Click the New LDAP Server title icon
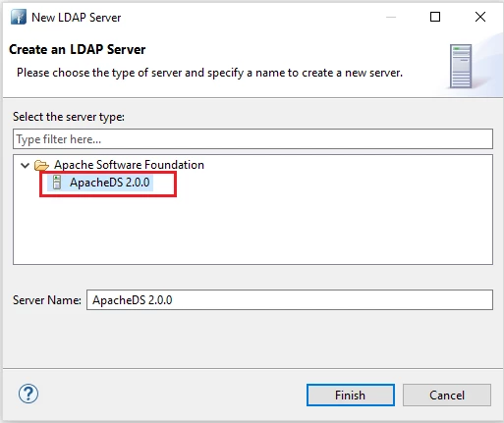The height and width of the screenshot is (423, 504). 19,17
